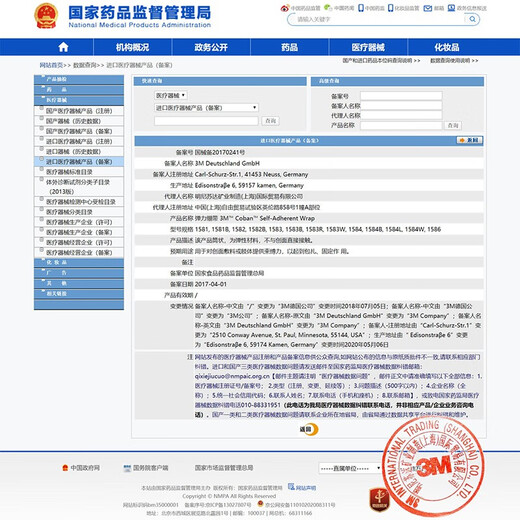Click the quick search text field
Viewport: 520px width, 520px height.
tap(206, 121)
